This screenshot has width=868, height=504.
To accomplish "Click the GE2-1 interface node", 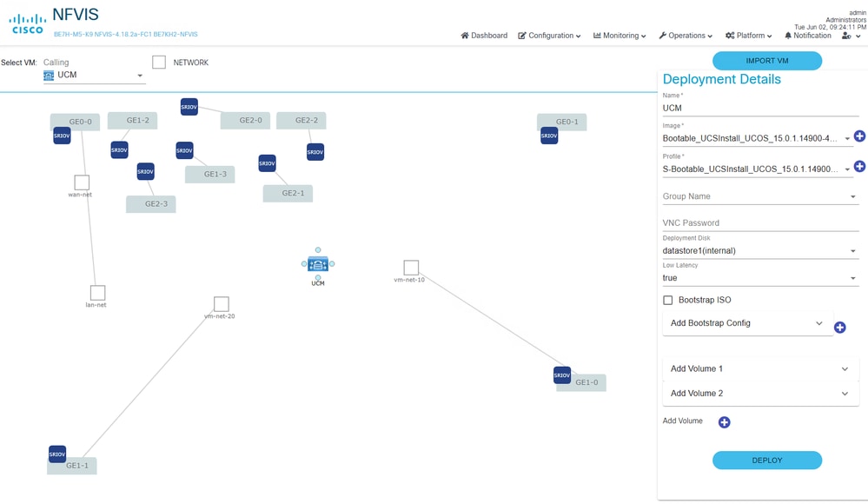I will (x=288, y=193).
